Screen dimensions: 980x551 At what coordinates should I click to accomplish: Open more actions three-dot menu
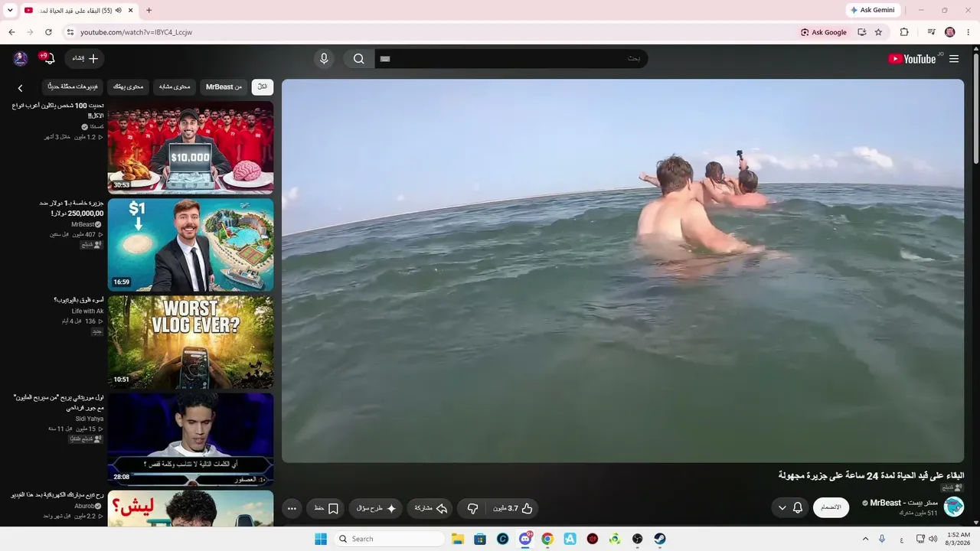click(292, 508)
